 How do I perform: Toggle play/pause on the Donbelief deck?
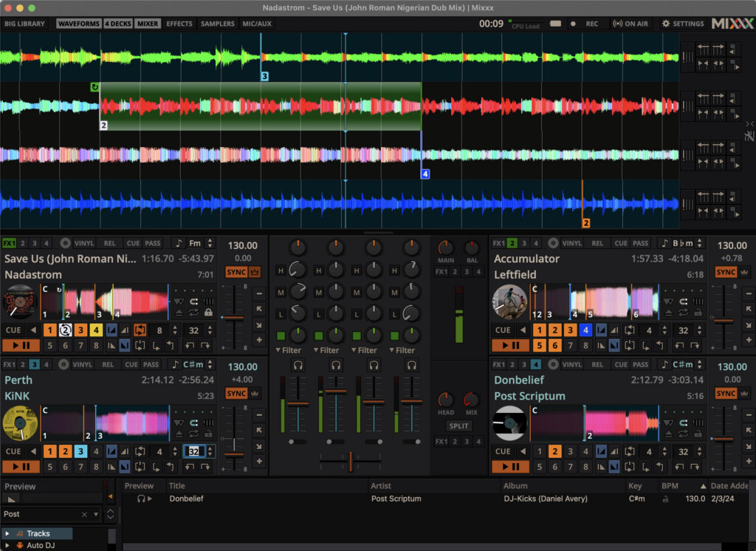coord(510,467)
